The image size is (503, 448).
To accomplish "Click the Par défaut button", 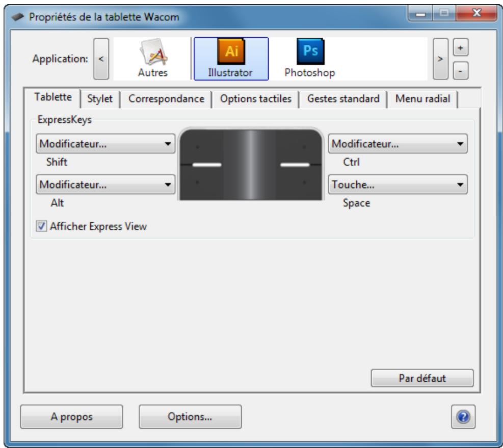I will 421,378.
